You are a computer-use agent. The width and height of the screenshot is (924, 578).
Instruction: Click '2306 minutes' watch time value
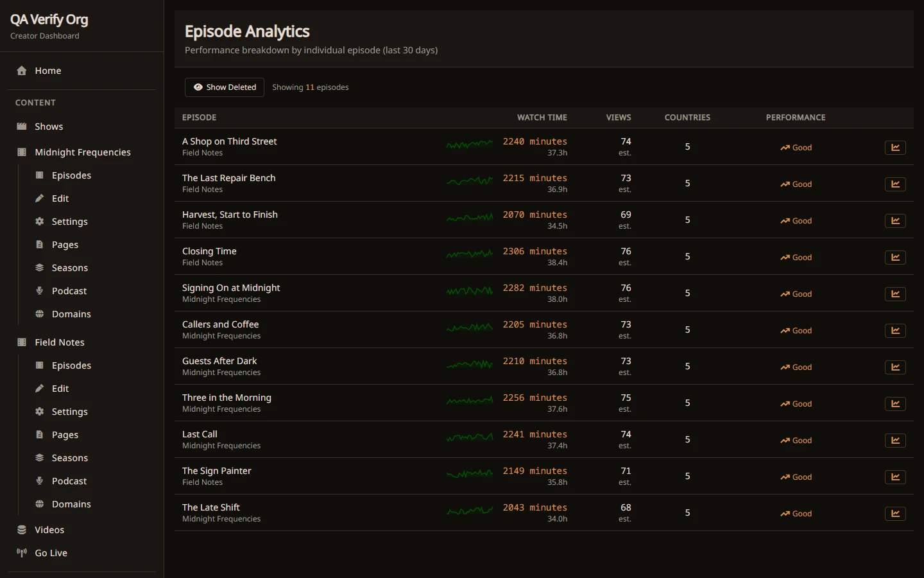click(x=535, y=251)
